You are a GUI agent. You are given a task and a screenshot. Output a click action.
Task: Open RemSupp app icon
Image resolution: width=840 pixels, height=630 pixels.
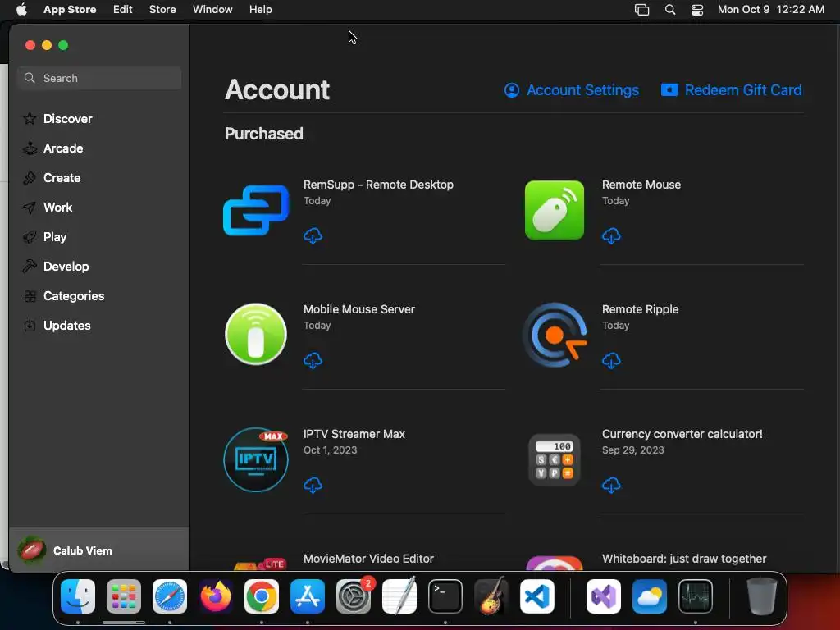pyautogui.click(x=256, y=210)
